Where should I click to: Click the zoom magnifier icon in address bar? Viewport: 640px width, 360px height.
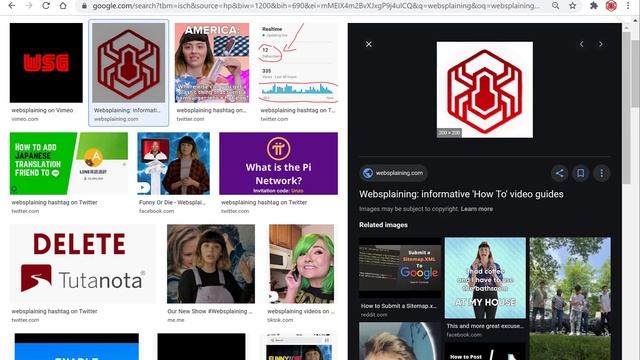[x=556, y=6]
